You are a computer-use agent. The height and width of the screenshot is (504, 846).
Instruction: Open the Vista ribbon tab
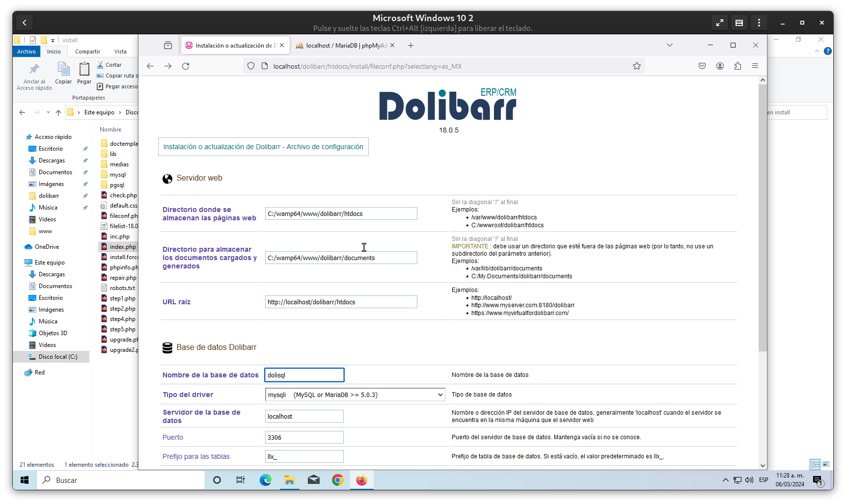(120, 52)
